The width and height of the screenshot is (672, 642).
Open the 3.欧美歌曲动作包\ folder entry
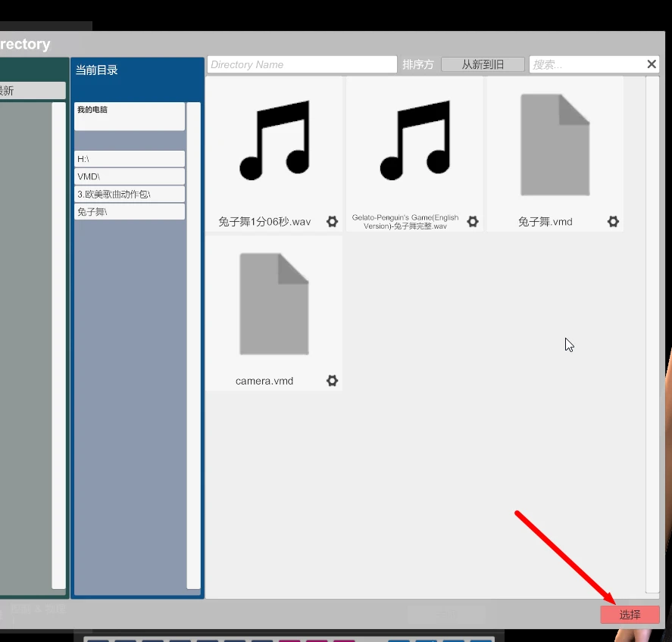click(x=129, y=193)
